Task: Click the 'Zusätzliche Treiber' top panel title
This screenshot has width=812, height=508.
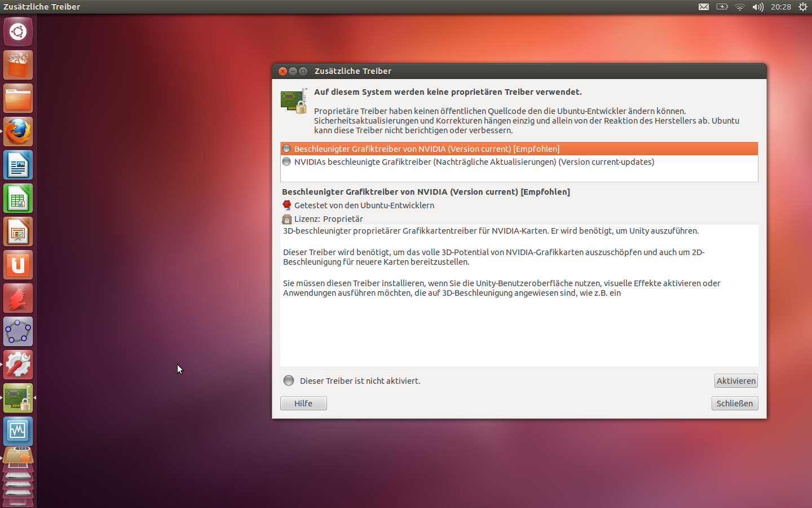Action: [42, 7]
